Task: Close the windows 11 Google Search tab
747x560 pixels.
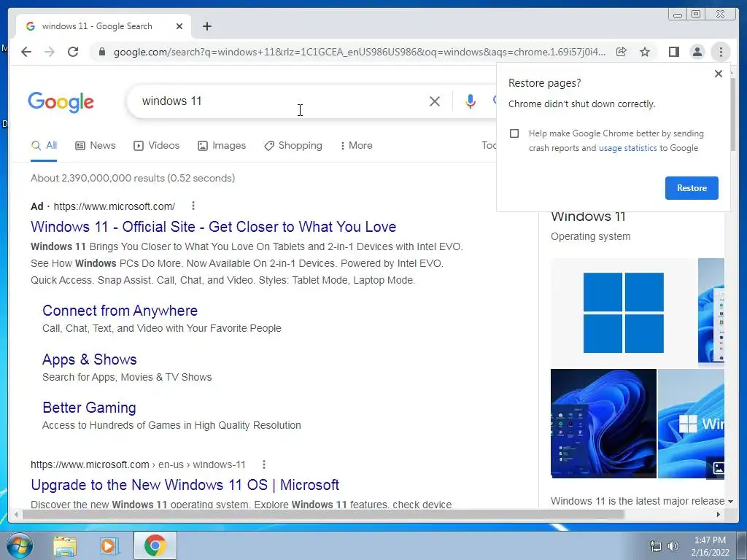Action: pyautogui.click(x=179, y=26)
